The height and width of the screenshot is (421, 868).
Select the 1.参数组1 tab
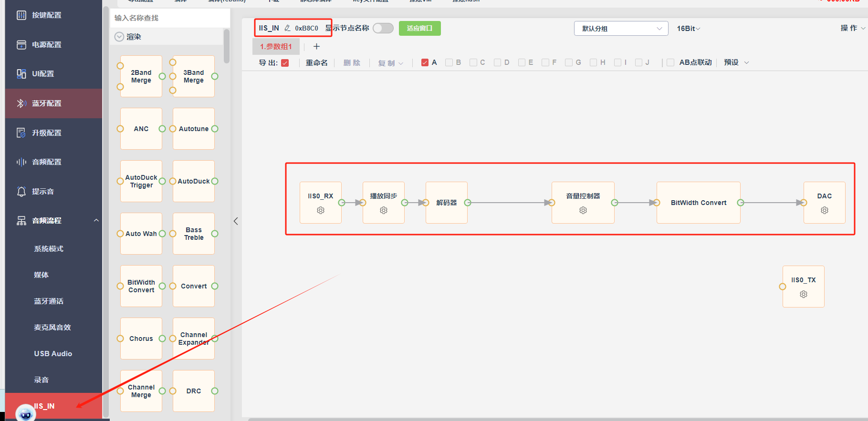click(x=276, y=47)
